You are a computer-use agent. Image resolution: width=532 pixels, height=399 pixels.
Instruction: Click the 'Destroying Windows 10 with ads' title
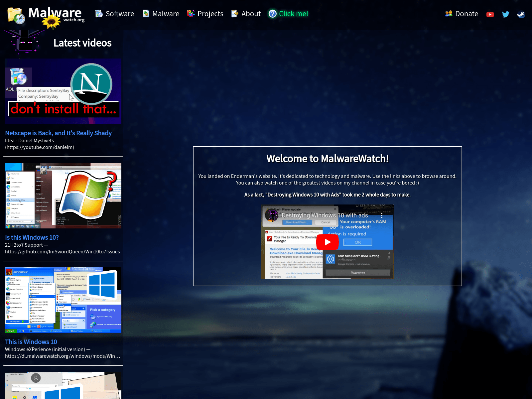pos(325,215)
